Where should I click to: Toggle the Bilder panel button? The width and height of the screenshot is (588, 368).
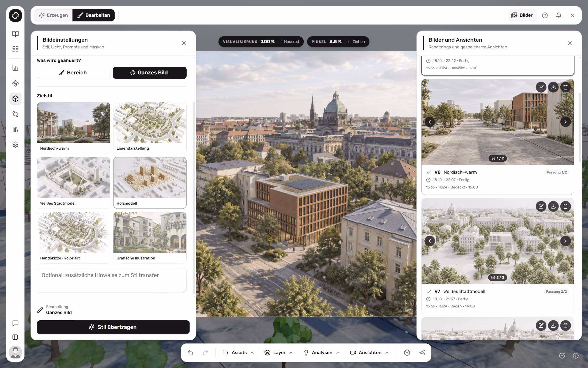click(522, 15)
